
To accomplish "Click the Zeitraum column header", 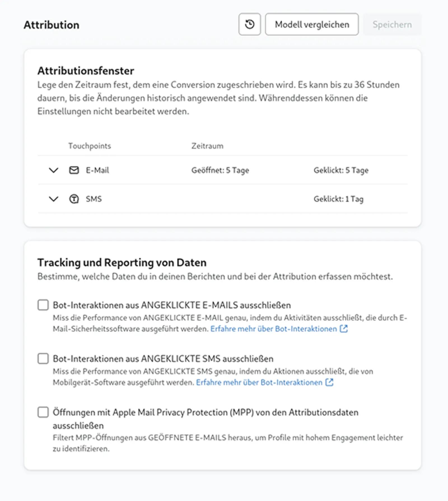I will [207, 146].
